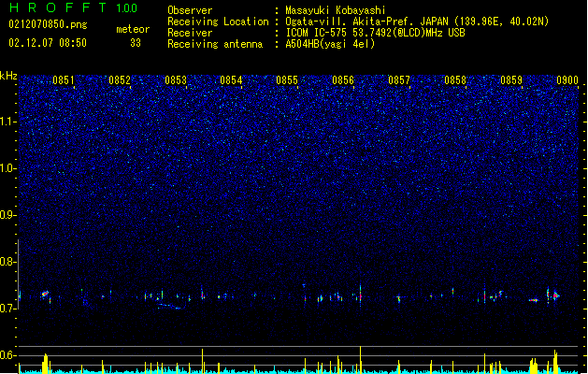Screen dimensions: 588x374
Task: Click the 1.1 kHz axis label
Action: tap(8, 122)
